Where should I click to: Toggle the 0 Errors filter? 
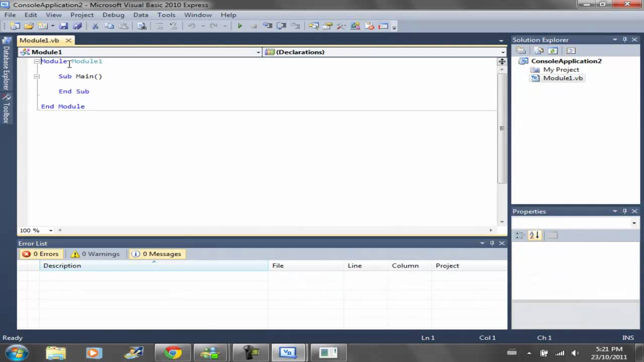pyautogui.click(x=40, y=254)
